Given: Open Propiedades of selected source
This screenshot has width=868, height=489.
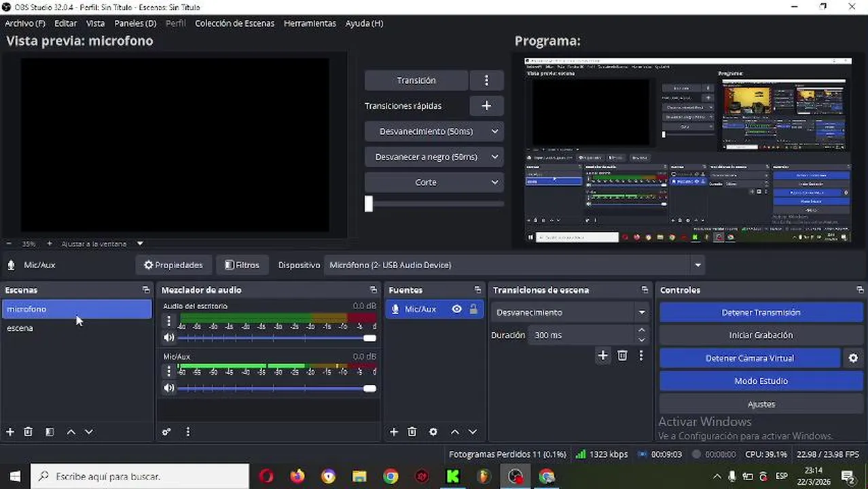Looking at the screenshot, I should (x=173, y=265).
